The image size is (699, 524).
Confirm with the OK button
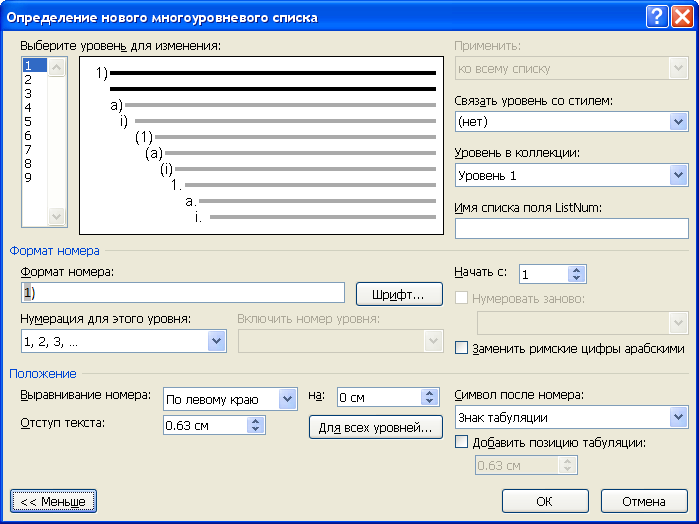click(x=545, y=501)
